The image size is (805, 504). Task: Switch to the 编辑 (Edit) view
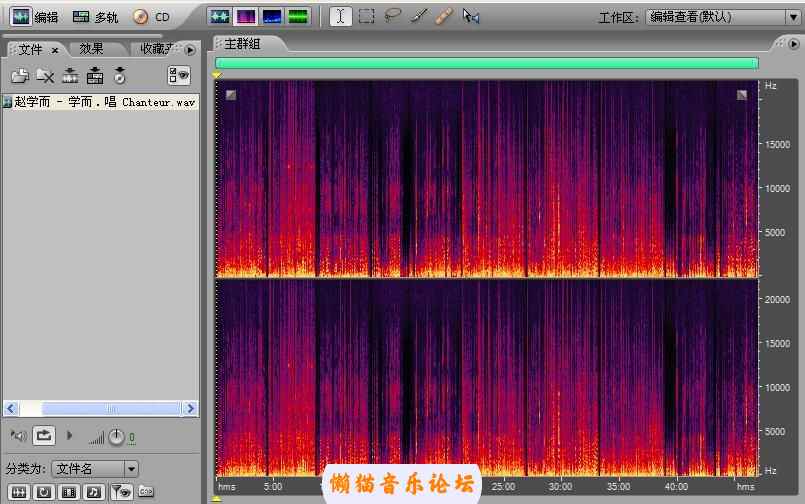[34, 17]
